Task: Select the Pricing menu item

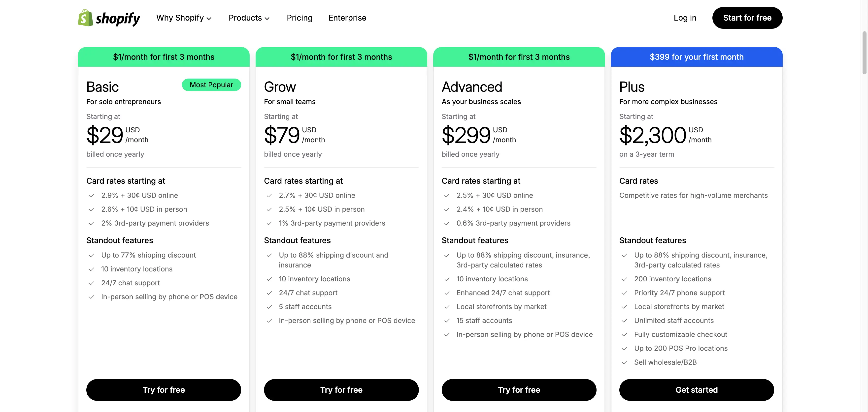Action: tap(300, 18)
